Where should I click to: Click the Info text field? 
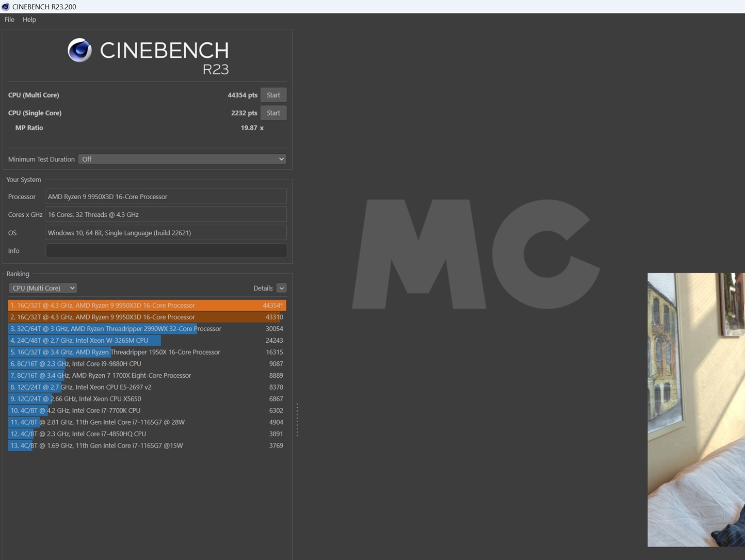tap(166, 251)
